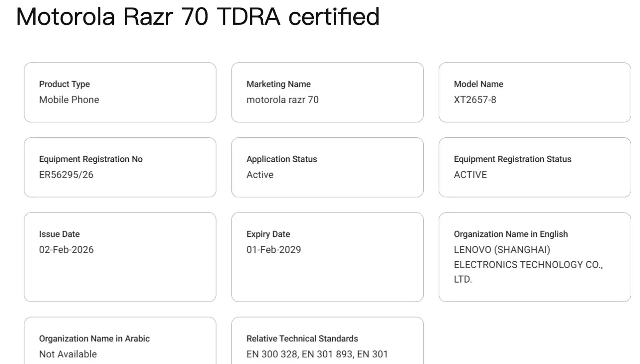Viewport: 640px width, 364px height.
Task: Click the ACTIVE registration status value
Action: 470,175
